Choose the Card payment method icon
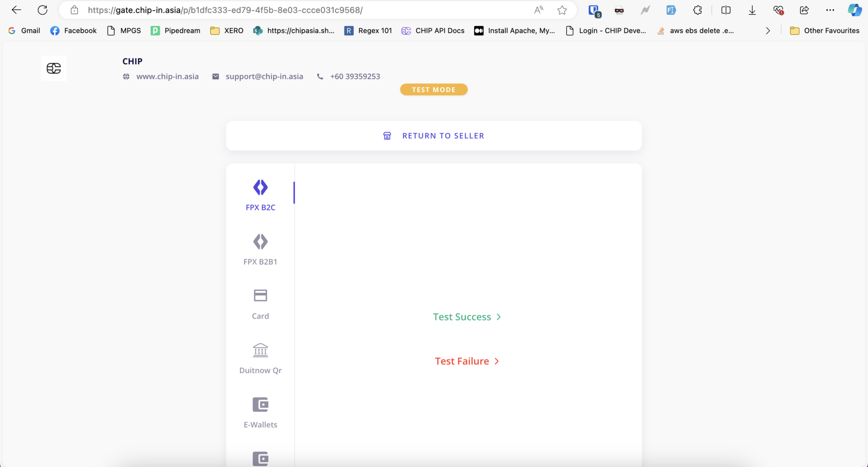 pos(260,295)
